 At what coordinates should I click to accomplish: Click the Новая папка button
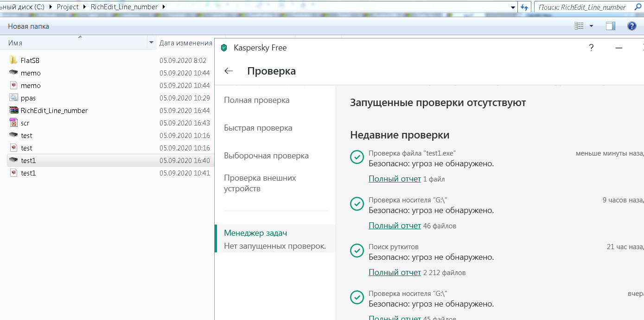28,26
